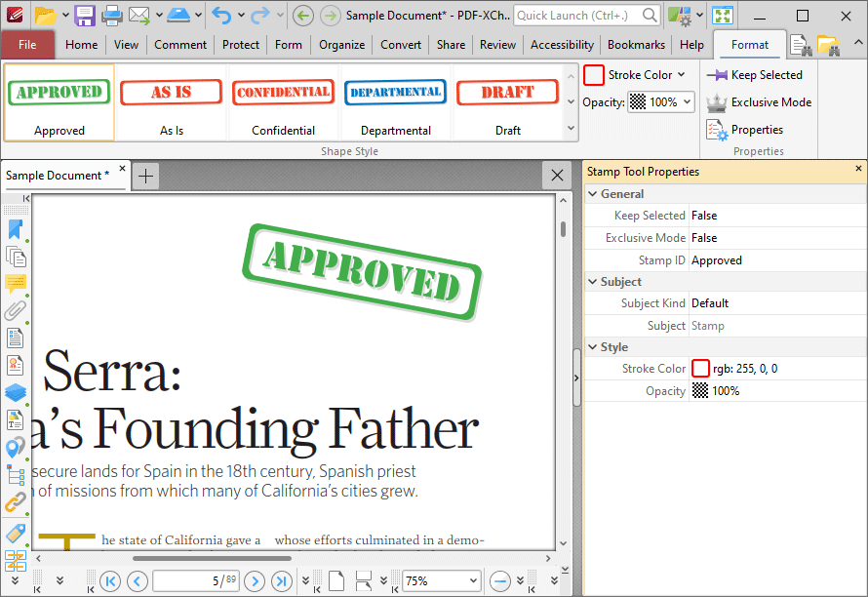Open the Named Destinations pane in sidebar
The height and width of the screenshot is (597, 868).
16,447
